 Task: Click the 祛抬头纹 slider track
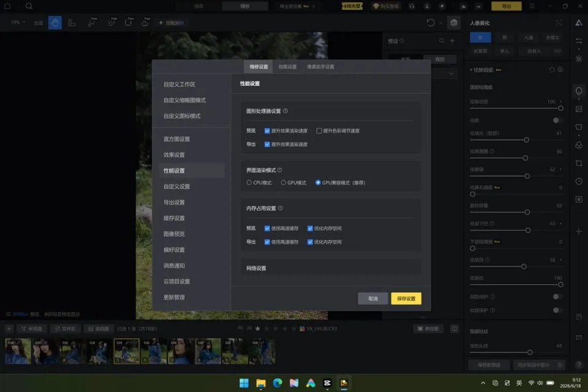516,353
